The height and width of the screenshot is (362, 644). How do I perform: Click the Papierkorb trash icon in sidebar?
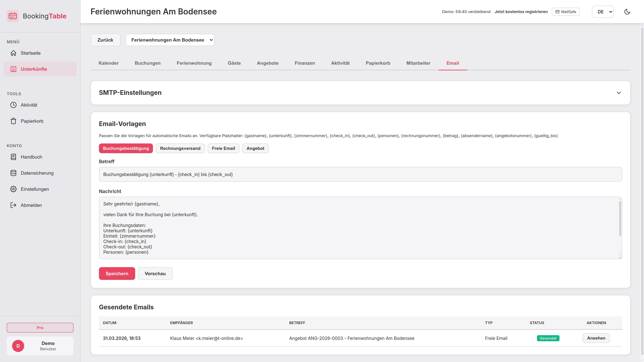point(13,121)
